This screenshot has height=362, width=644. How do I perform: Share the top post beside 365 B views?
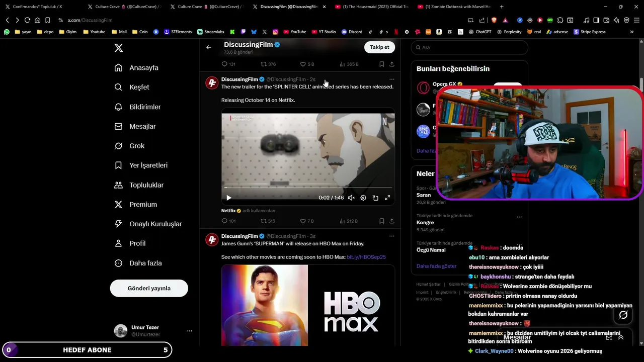click(392, 64)
